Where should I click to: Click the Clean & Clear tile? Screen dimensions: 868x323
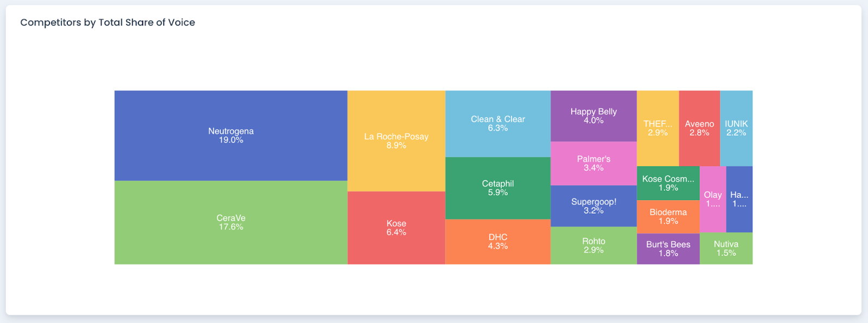(x=497, y=124)
